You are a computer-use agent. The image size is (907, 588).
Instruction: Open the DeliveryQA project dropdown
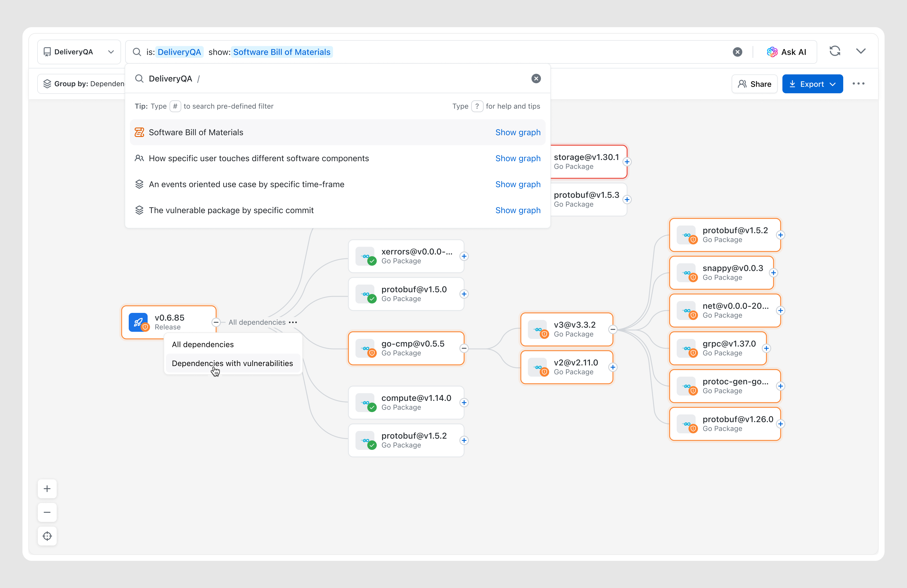tap(79, 52)
